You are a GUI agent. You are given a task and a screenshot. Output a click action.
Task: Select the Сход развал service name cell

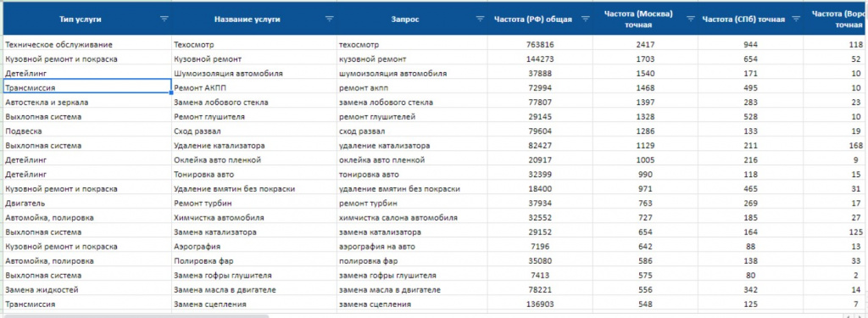(254, 131)
